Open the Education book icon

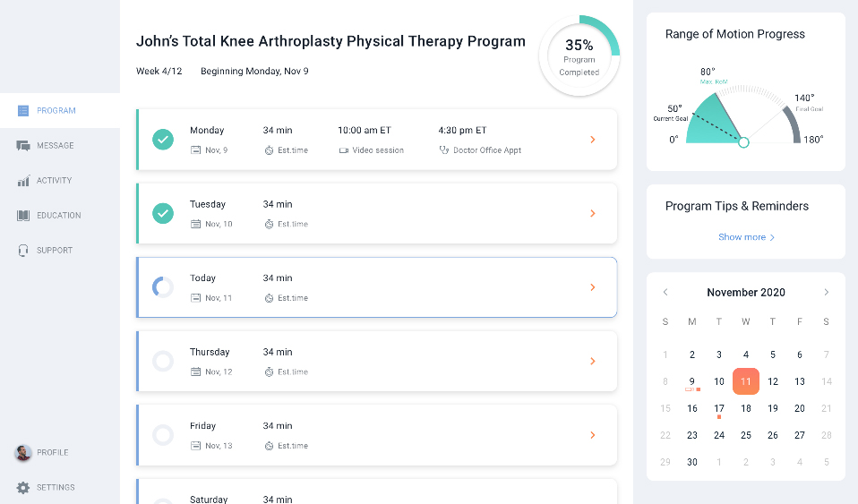click(23, 216)
